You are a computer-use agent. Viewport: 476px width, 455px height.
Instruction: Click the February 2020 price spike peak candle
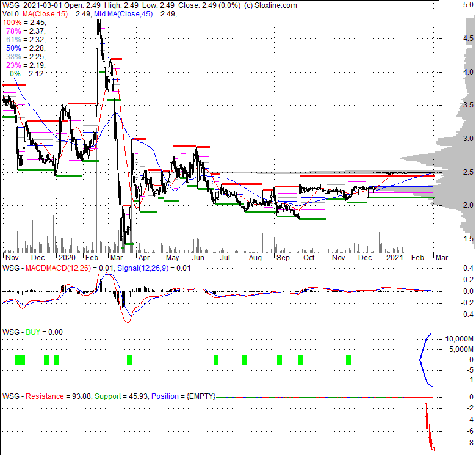point(99,27)
